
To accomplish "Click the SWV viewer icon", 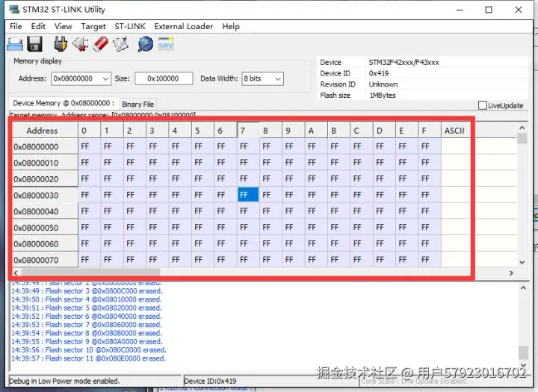I will (166, 44).
